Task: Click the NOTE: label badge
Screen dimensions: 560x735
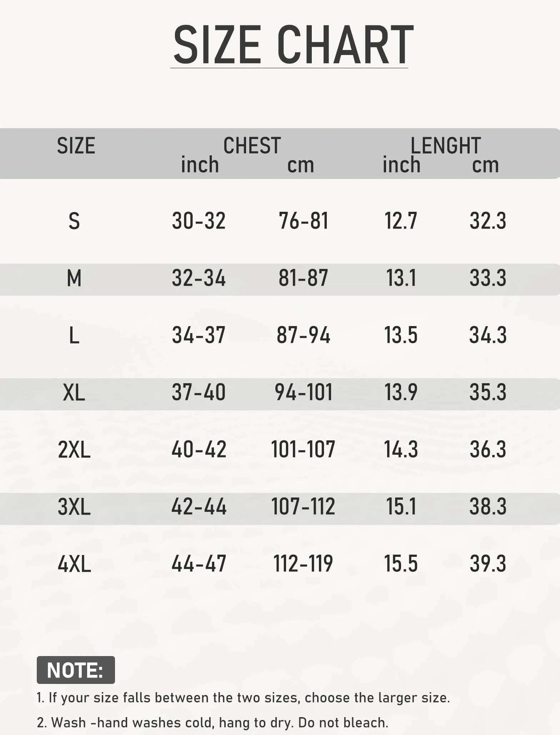Action: pos(76,670)
